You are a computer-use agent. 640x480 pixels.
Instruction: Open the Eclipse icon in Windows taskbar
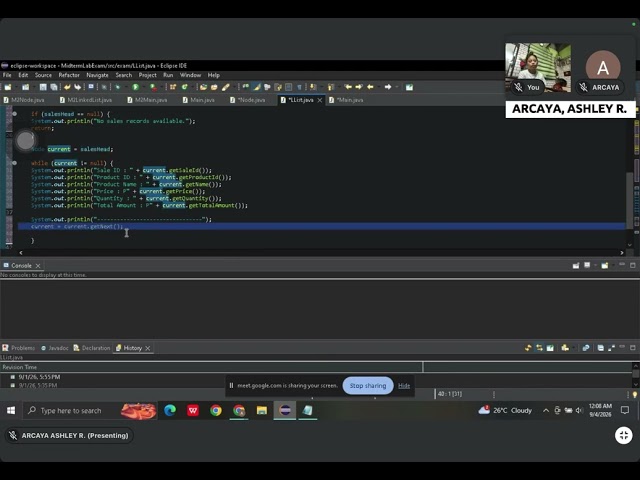[284, 410]
